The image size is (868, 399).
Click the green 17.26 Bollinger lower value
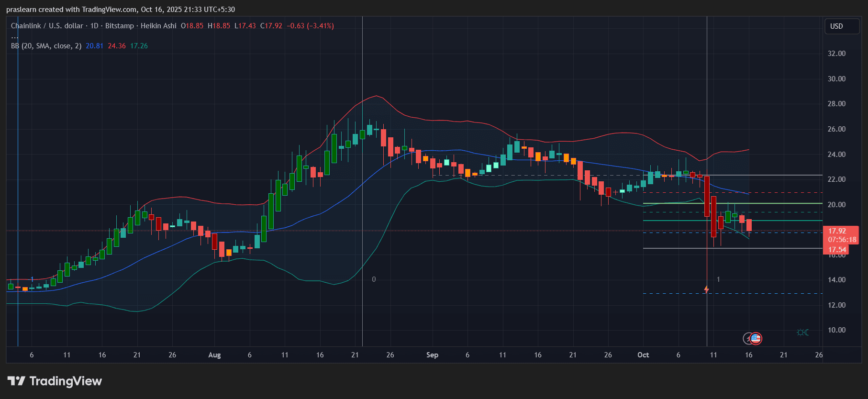[139, 46]
